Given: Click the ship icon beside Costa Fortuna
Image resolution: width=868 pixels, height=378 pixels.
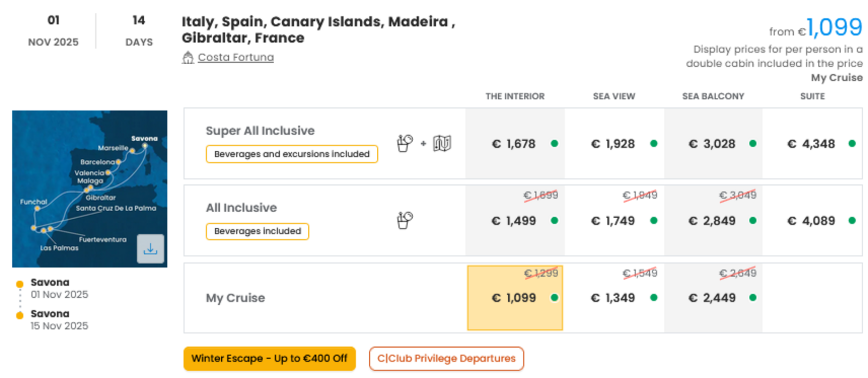Looking at the screenshot, I should point(188,58).
